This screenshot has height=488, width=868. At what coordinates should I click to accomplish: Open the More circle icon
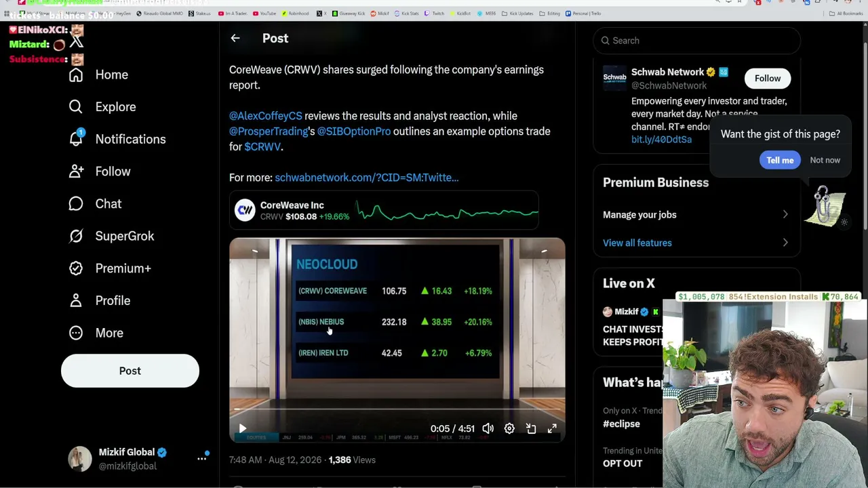click(76, 333)
